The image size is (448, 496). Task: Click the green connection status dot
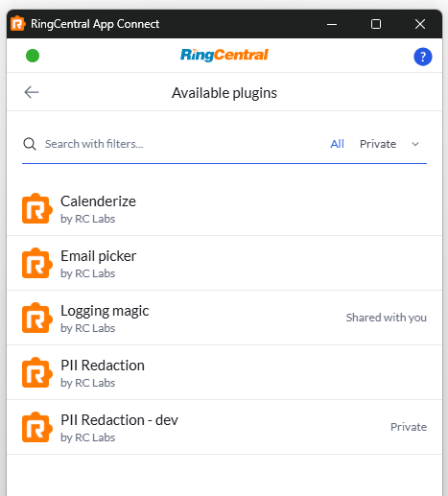click(x=33, y=56)
